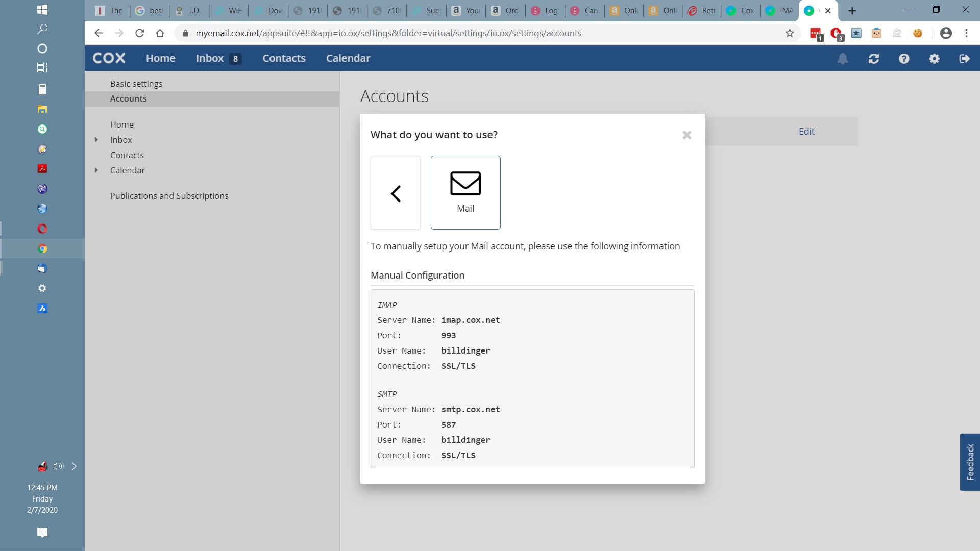Launch Adobe Acrobat from the taskbar
980x551 pixels.
point(42,169)
